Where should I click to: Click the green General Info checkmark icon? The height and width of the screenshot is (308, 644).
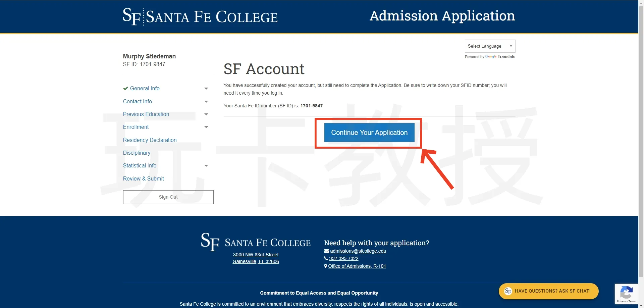tap(125, 89)
